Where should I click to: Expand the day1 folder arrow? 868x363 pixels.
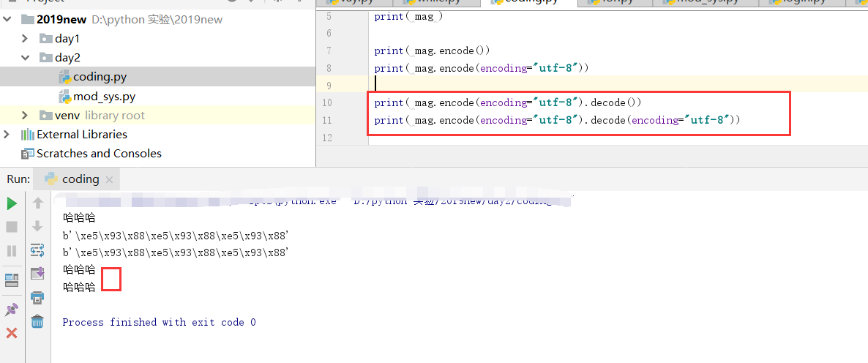pyautogui.click(x=24, y=39)
